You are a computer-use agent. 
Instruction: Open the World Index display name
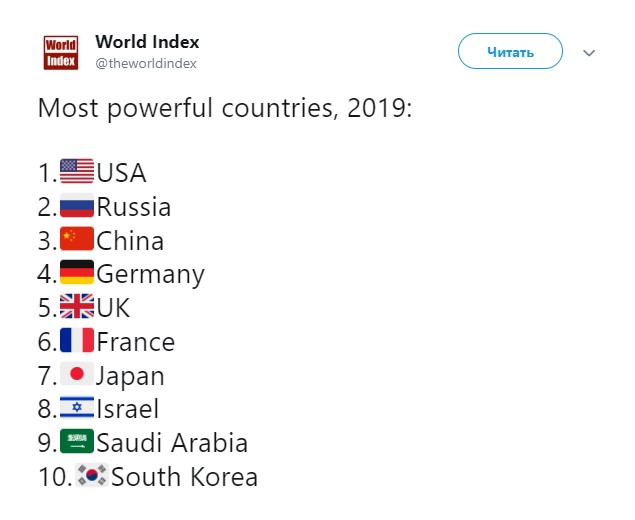click(x=147, y=42)
